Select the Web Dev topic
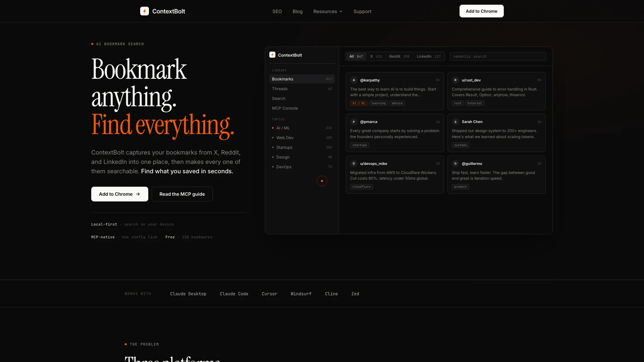644x362 pixels. coord(302,138)
